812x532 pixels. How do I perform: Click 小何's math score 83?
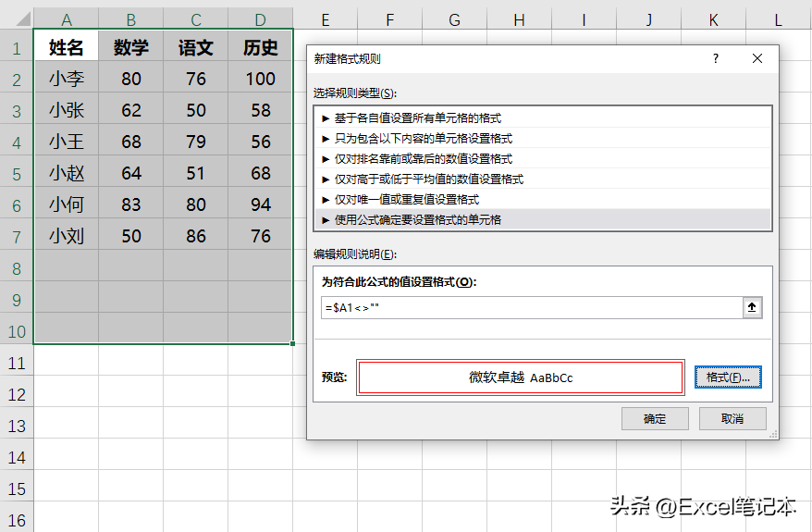pyautogui.click(x=131, y=204)
